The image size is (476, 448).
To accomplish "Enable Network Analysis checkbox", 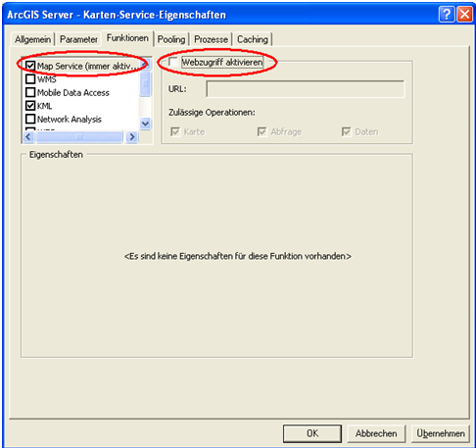I will (x=30, y=119).
